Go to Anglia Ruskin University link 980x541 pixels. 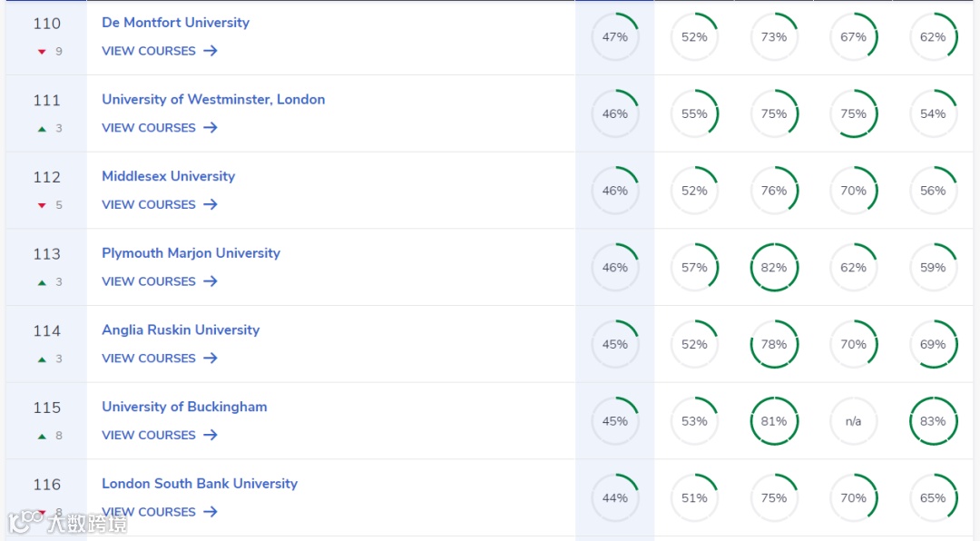click(x=181, y=330)
